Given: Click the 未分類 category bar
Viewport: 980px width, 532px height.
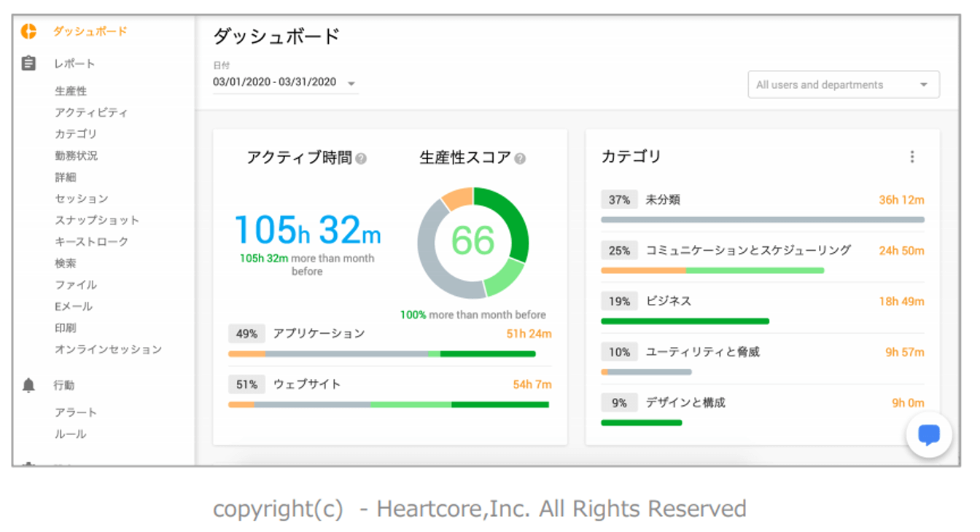Looking at the screenshot, I should 763,219.
